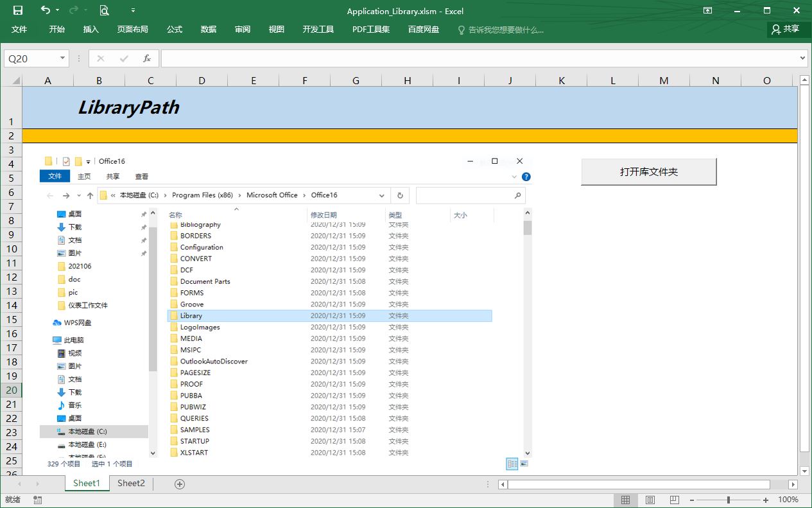Image resolution: width=812 pixels, height=508 pixels.
Task: Click the zoom in plus icon
Action: [766, 500]
